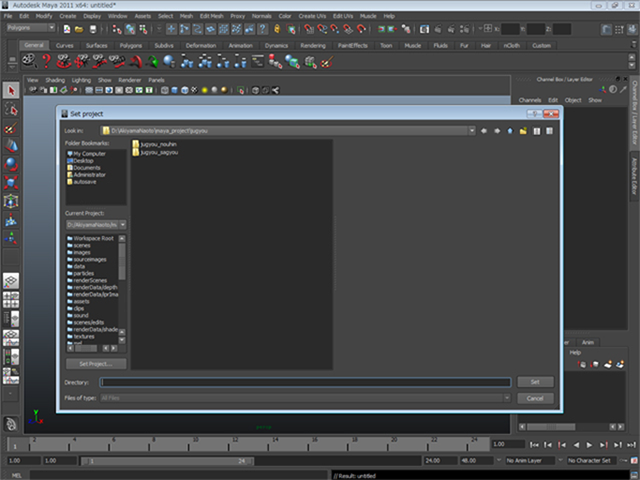Choose the Lasso select tool

click(11, 109)
